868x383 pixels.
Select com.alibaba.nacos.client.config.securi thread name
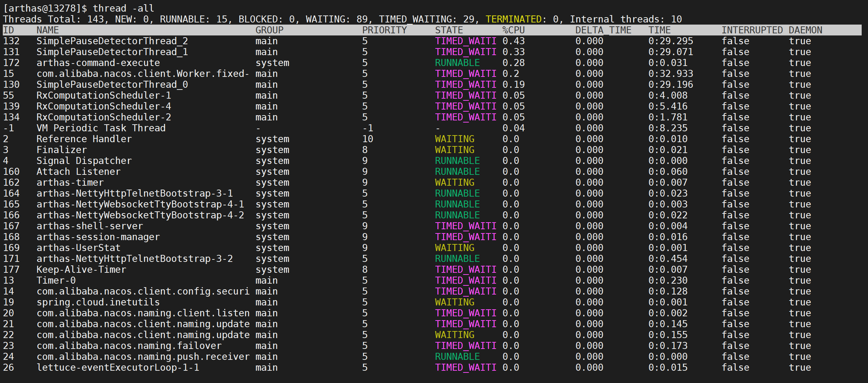[143, 291]
